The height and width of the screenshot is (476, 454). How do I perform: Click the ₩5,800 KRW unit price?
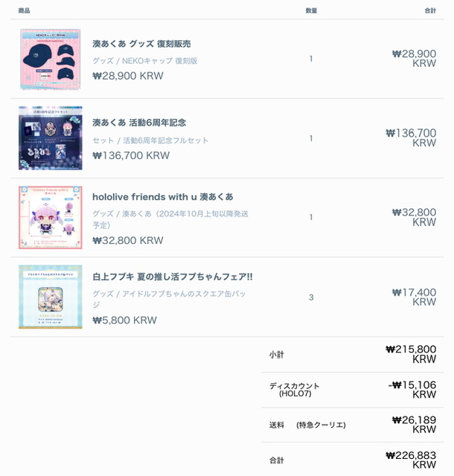(124, 321)
